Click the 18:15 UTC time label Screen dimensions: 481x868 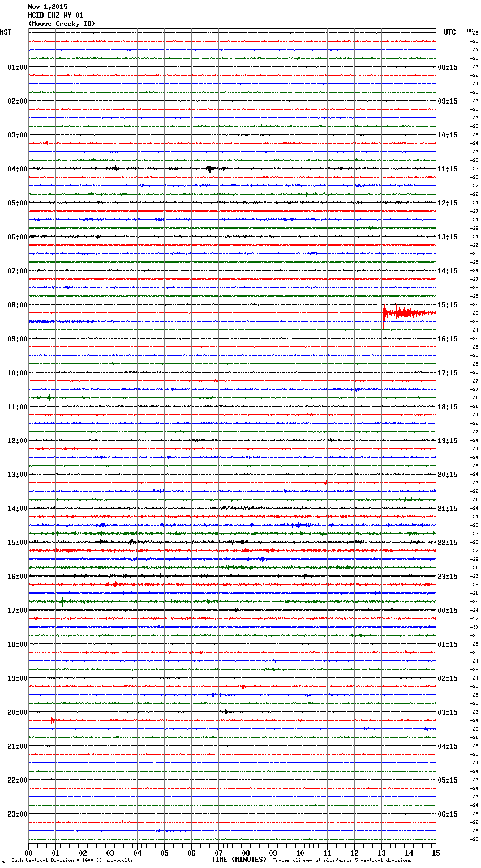pos(448,407)
